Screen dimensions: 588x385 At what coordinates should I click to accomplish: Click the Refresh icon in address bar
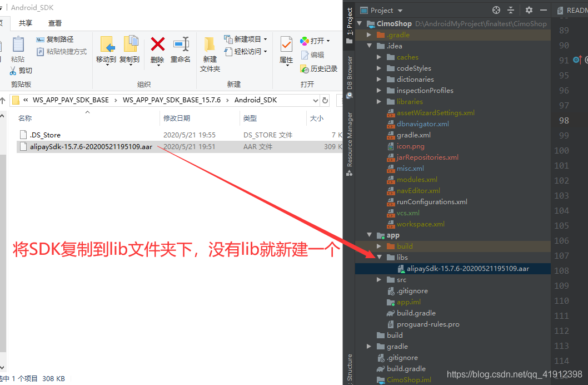point(325,100)
